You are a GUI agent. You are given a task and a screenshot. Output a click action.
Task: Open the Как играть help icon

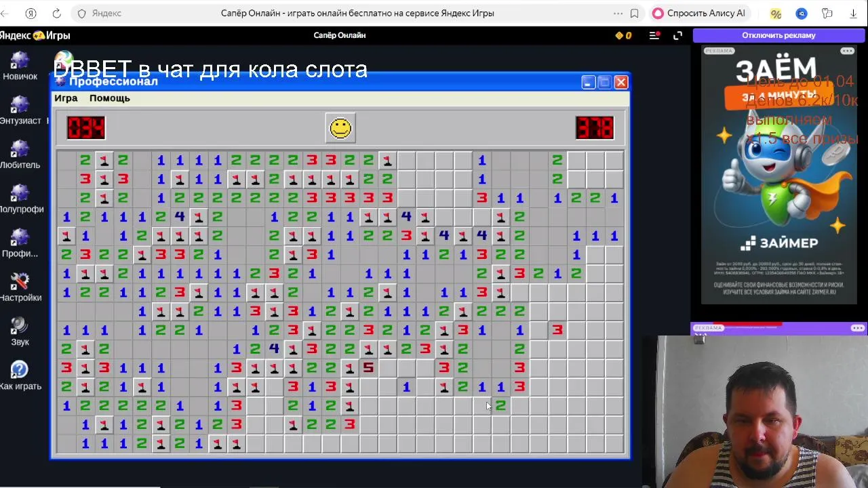20,370
